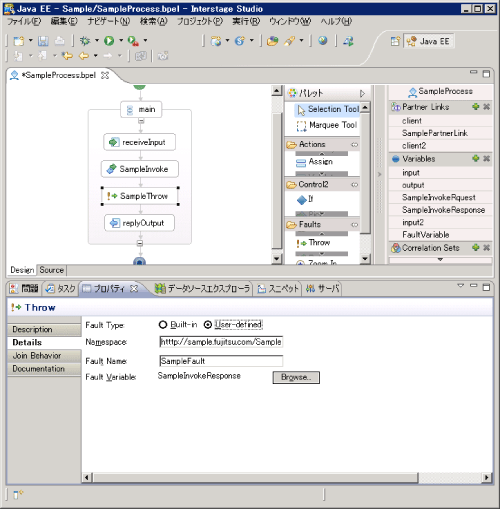Image resolution: width=500 pixels, height=509 pixels.
Task: Add a Correlation Set with plus icon
Action: (476, 247)
